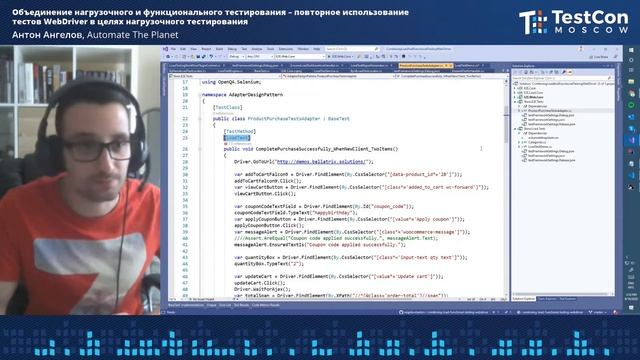Close the active ProductPurchaseTestsAdapter.cs tab
Viewport: 640px width, 360px height.
[451, 65]
